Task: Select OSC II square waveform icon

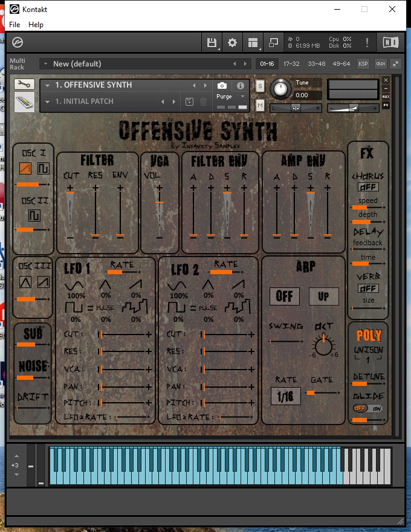Action: point(34,216)
